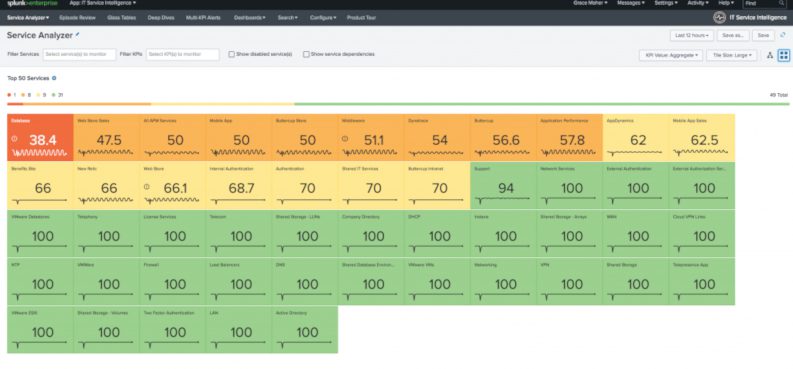This screenshot has width=793, height=369.
Task: Click the alert icon on the Web Store tile
Action: (x=147, y=187)
